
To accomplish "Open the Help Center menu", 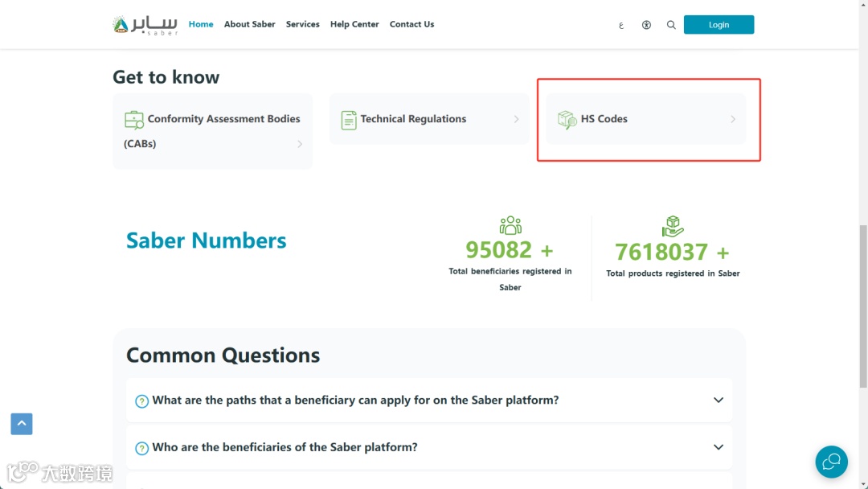I will [354, 24].
